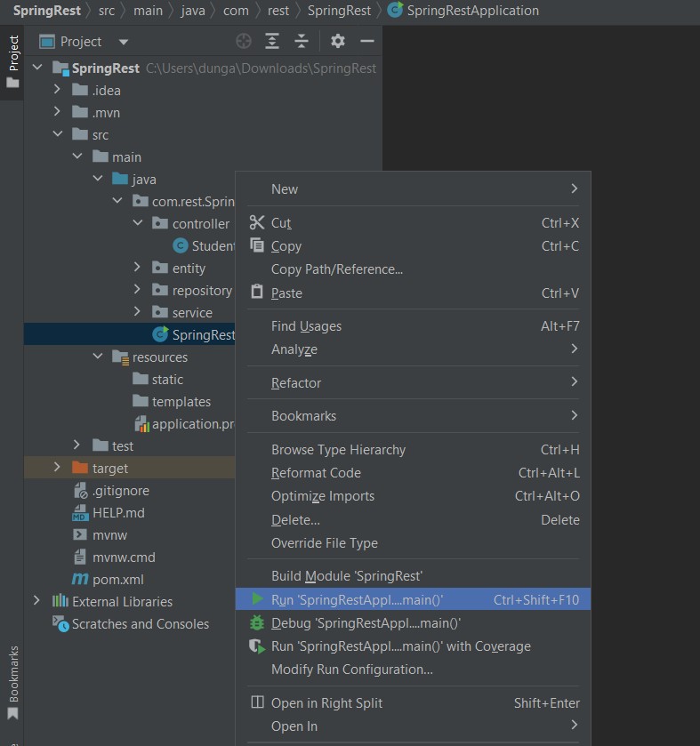Screen dimensions: 700x746
Task: Click the com segment in the breadcrumb path
Action: click(x=236, y=11)
